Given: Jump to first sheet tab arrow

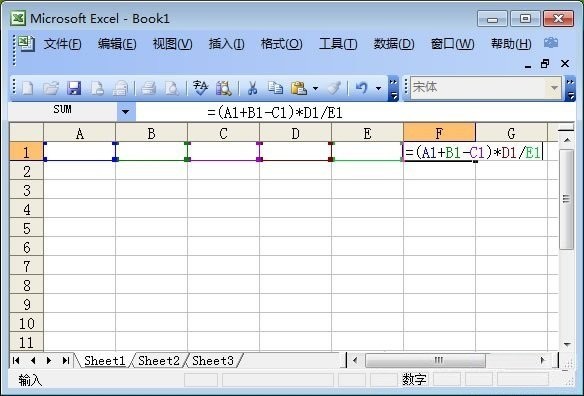Looking at the screenshot, I should coord(16,360).
